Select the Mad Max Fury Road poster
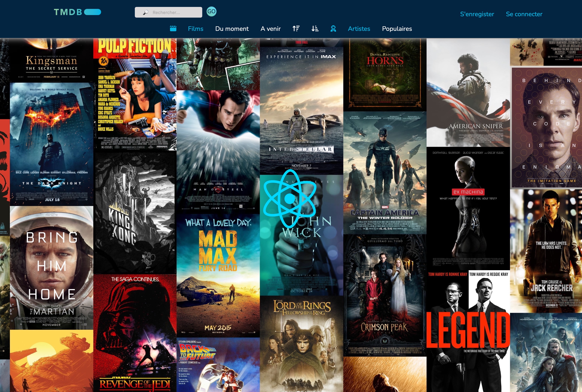The height and width of the screenshot is (392, 582). pos(218,275)
